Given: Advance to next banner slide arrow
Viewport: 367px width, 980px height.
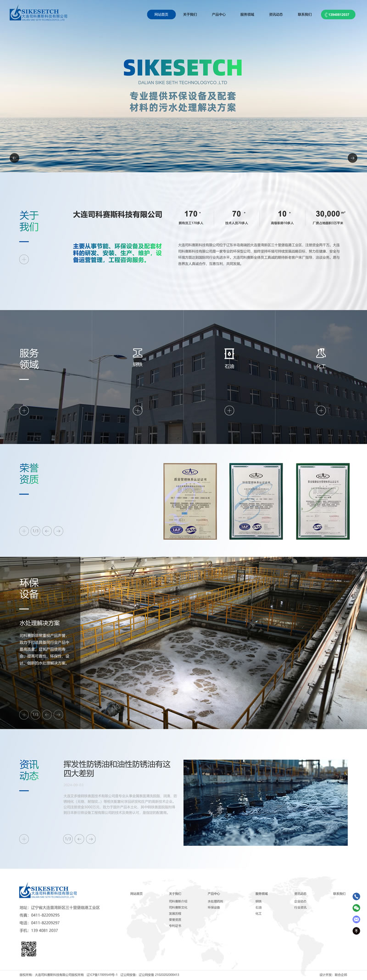Looking at the screenshot, I should 352,158.
